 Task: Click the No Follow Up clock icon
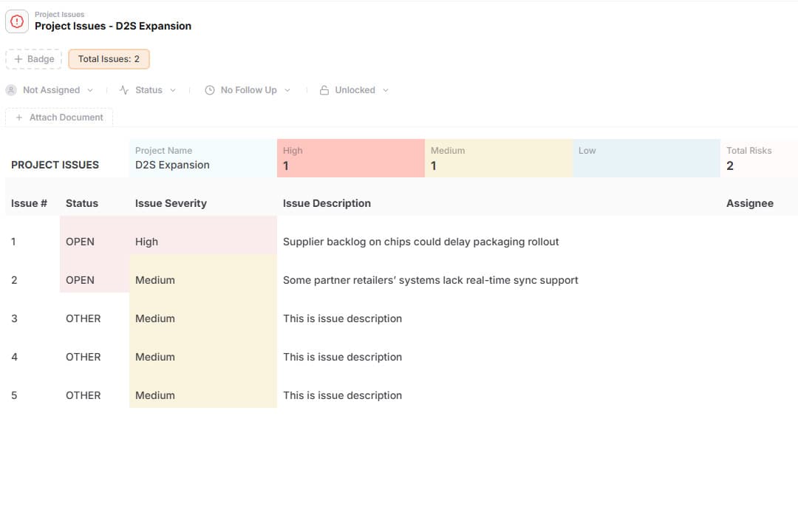coord(210,90)
